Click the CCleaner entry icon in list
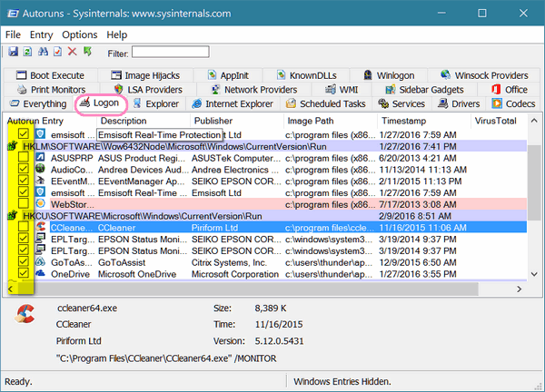Viewport: 545px width, 392px height. coord(41,227)
